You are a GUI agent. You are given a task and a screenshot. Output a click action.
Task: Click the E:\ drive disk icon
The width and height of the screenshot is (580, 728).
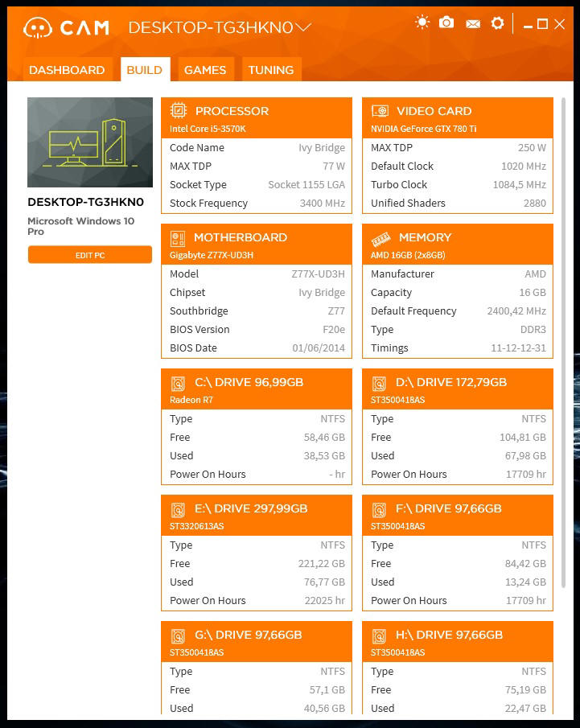pos(178,510)
